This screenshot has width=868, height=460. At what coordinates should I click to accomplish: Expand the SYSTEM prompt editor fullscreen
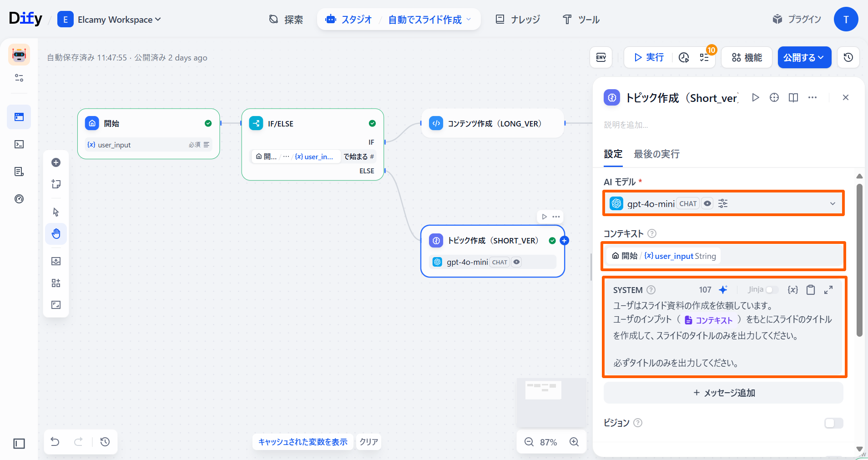point(828,290)
